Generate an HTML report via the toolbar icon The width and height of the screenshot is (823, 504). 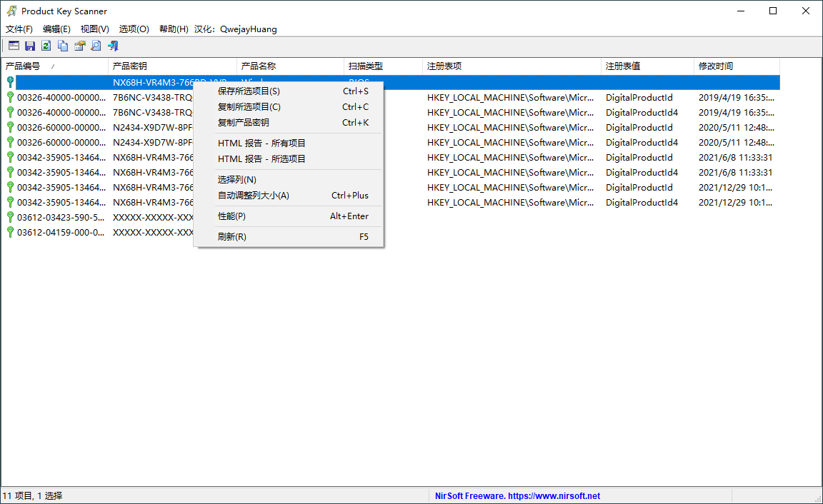click(x=79, y=45)
